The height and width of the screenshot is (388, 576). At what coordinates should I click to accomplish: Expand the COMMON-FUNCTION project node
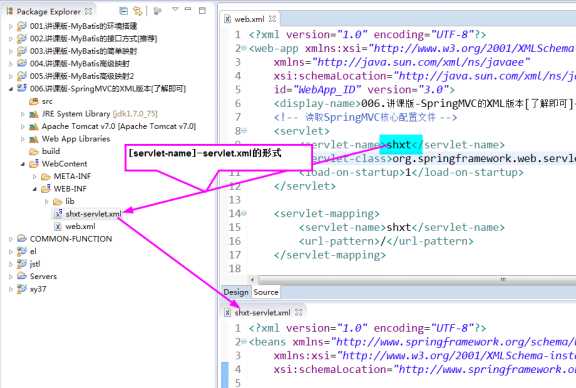(x=11, y=239)
